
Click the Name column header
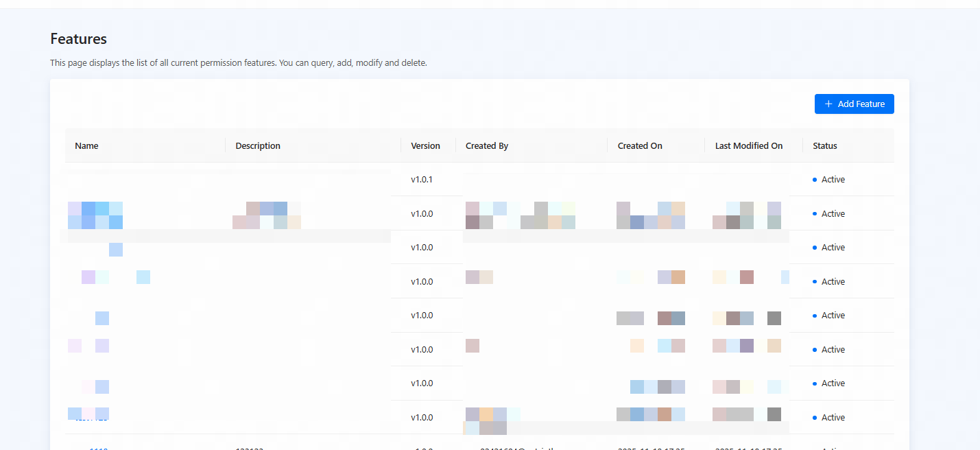point(87,145)
